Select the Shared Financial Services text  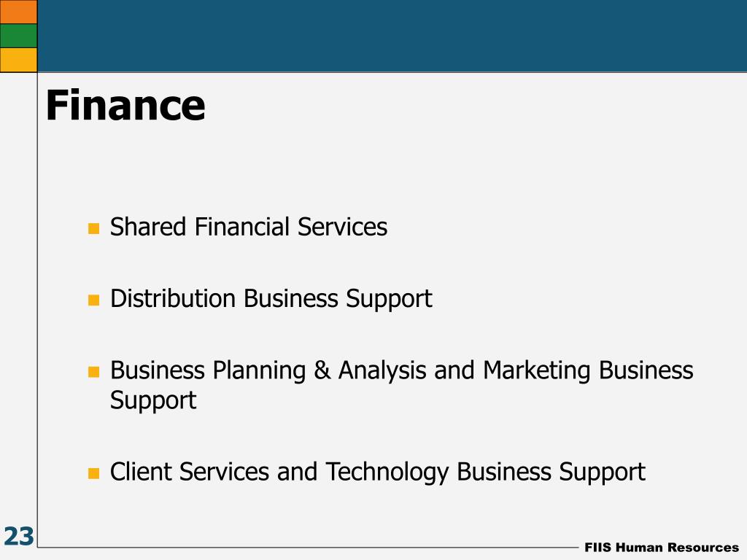[249, 227]
